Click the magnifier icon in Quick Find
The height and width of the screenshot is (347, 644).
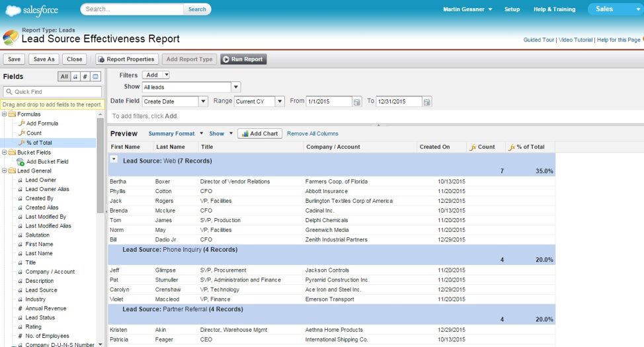9,92
